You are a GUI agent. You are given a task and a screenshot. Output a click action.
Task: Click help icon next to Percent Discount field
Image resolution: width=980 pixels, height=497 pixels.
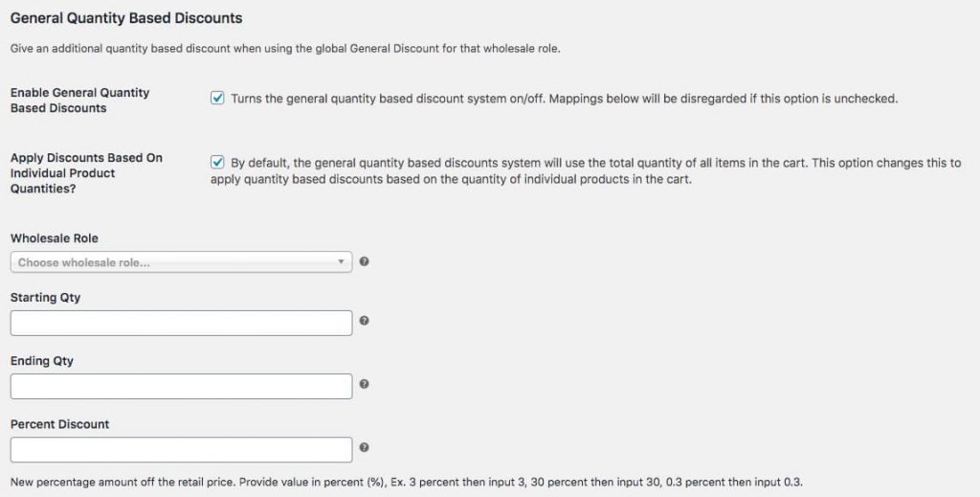click(x=365, y=447)
